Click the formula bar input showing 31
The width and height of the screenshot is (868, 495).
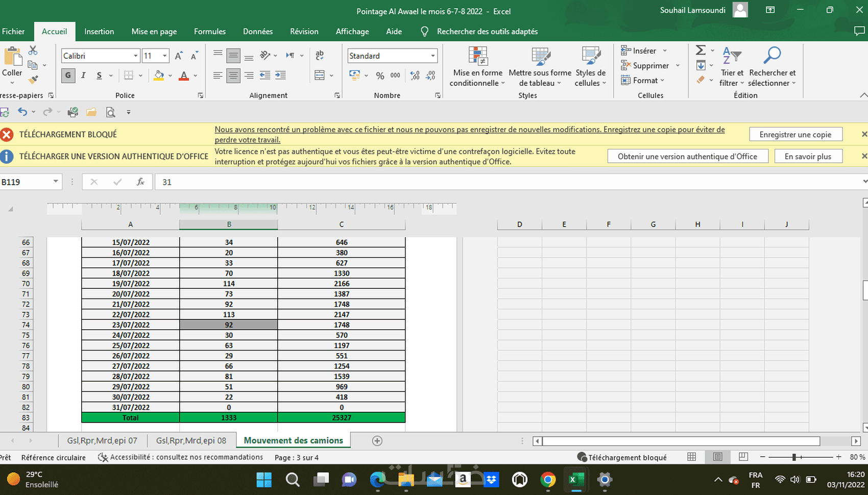pyautogui.click(x=508, y=182)
